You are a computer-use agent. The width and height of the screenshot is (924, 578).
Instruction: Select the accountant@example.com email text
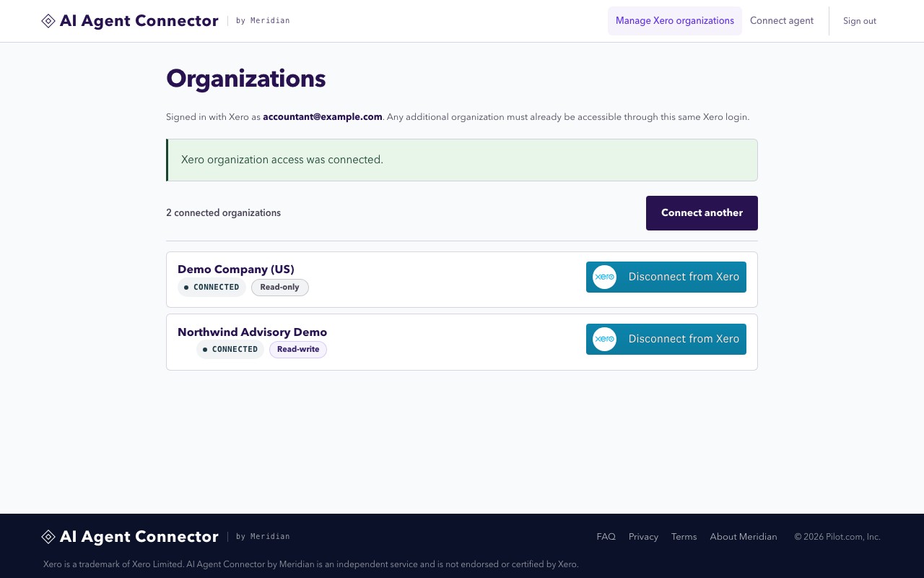[x=323, y=117]
